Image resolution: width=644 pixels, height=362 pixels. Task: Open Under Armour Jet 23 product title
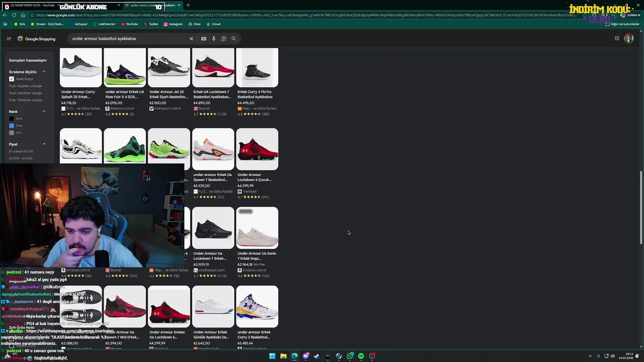click(169, 94)
